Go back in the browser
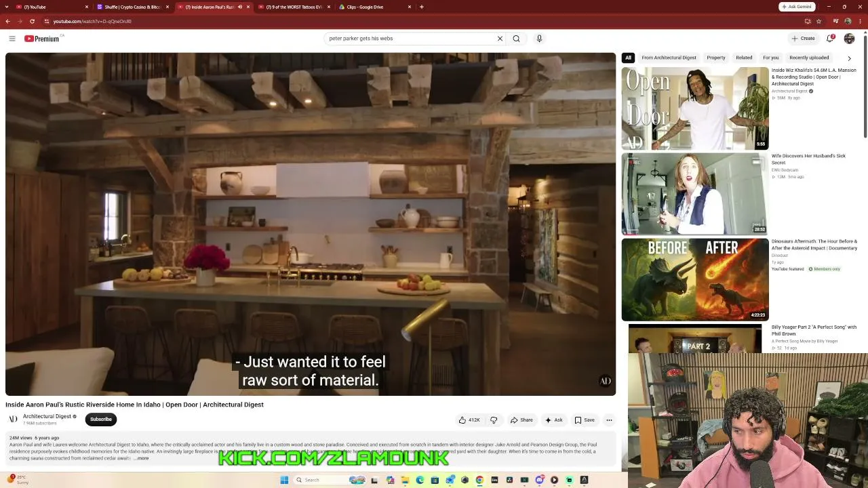Image resolution: width=868 pixels, height=488 pixels. coord(7,21)
